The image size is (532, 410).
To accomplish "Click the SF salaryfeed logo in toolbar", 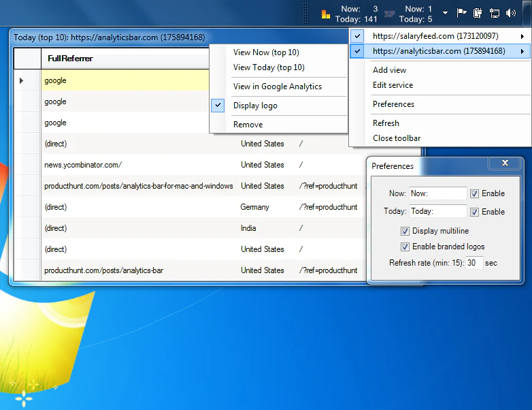I will pos(390,14).
